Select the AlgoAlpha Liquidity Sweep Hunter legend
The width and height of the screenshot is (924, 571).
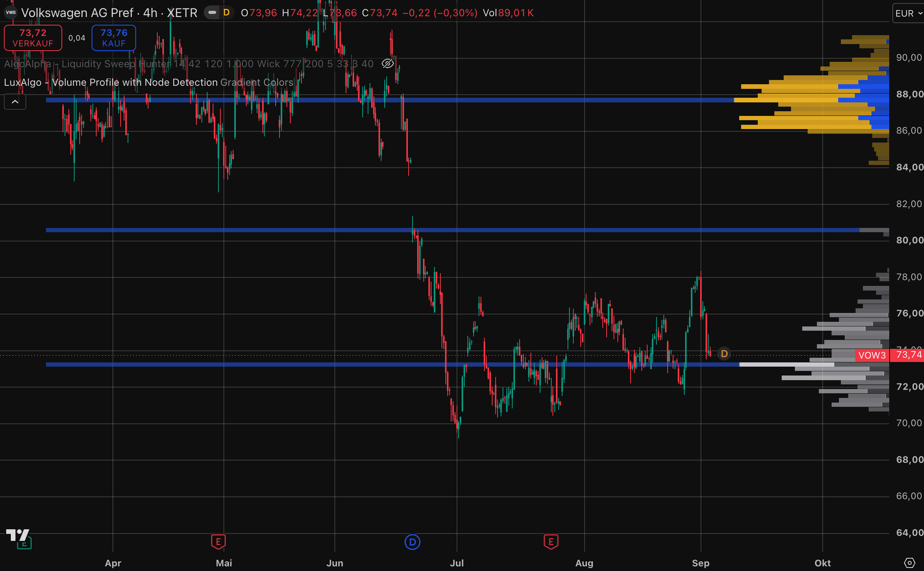click(x=189, y=64)
